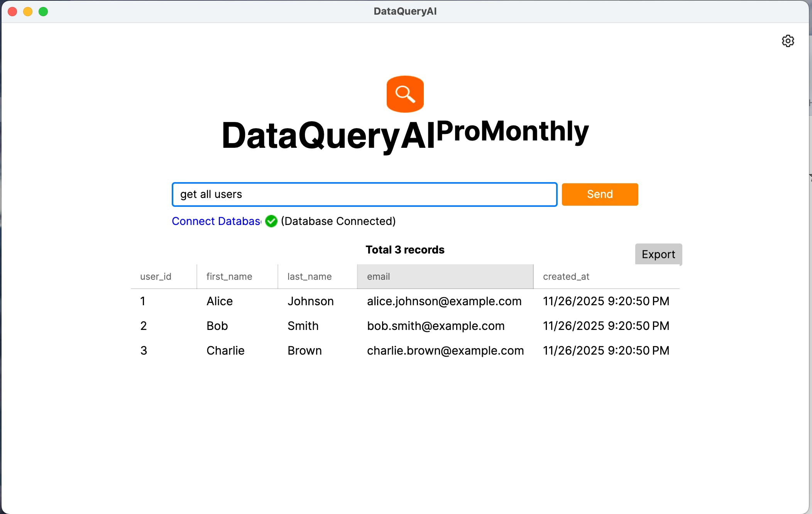Viewport: 812px width, 514px height.
Task: Select alice.johnson@example.com email cell
Action: point(444,301)
